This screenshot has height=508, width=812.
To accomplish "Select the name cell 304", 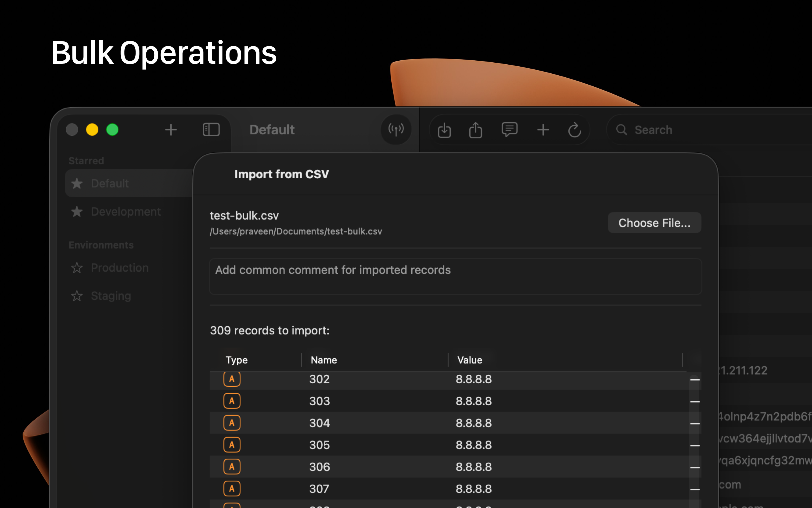I will coord(319,423).
